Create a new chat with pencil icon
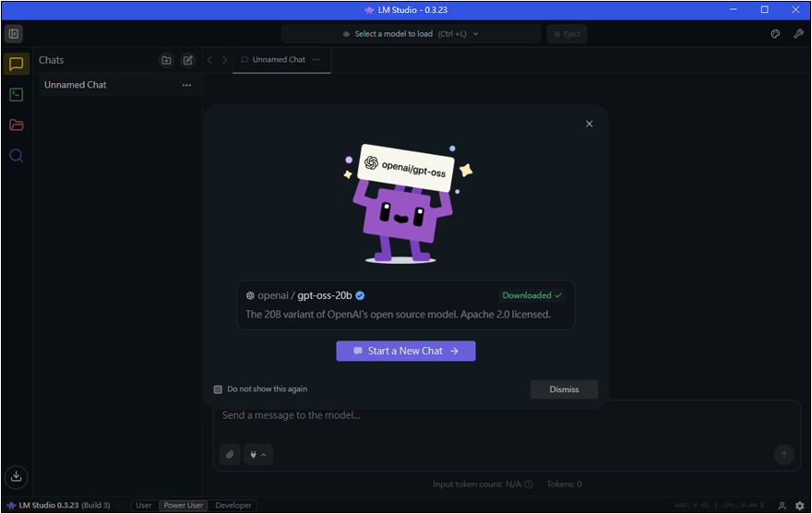 [188, 60]
